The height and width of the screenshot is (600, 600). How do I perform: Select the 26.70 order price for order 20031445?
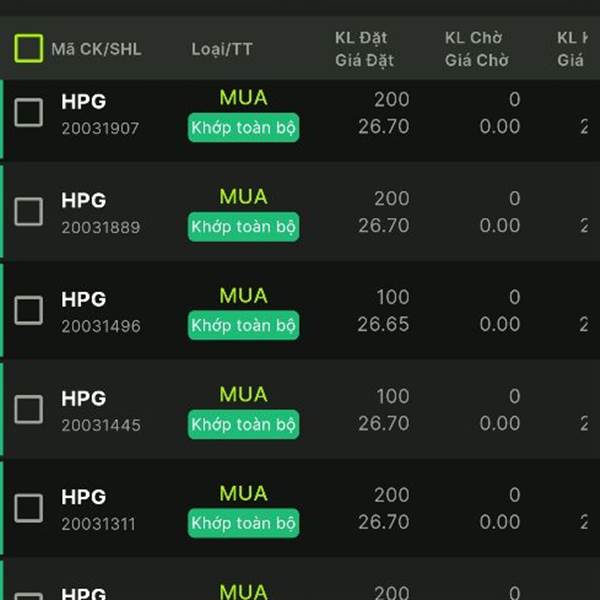click(384, 424)
